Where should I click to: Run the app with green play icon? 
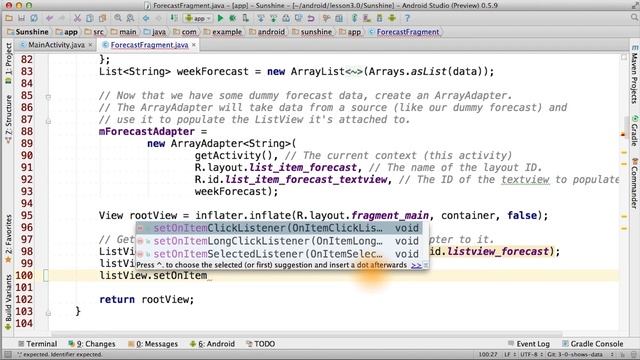pyautogui.click(x=220, y=18)
